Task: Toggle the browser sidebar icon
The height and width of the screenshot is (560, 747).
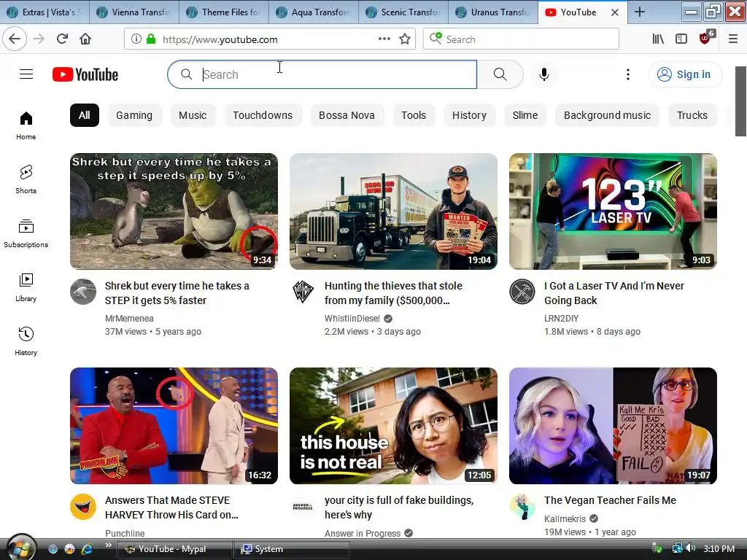Action: tap(681, 39)
